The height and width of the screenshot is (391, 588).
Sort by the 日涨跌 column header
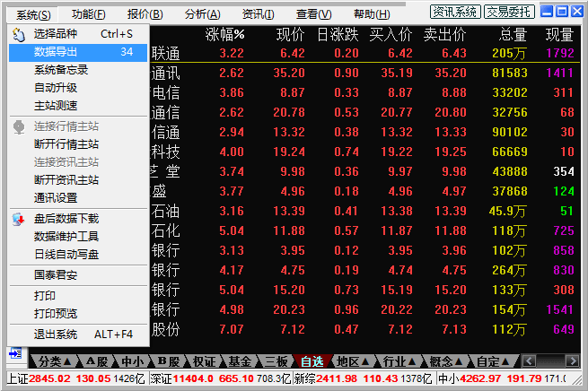click(338, 35)
